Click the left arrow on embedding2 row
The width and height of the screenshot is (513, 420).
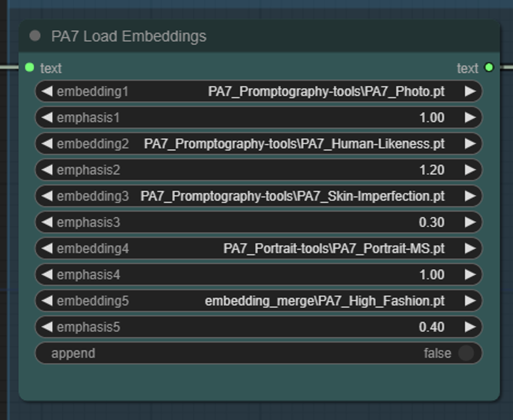click(x=47, y=144)
